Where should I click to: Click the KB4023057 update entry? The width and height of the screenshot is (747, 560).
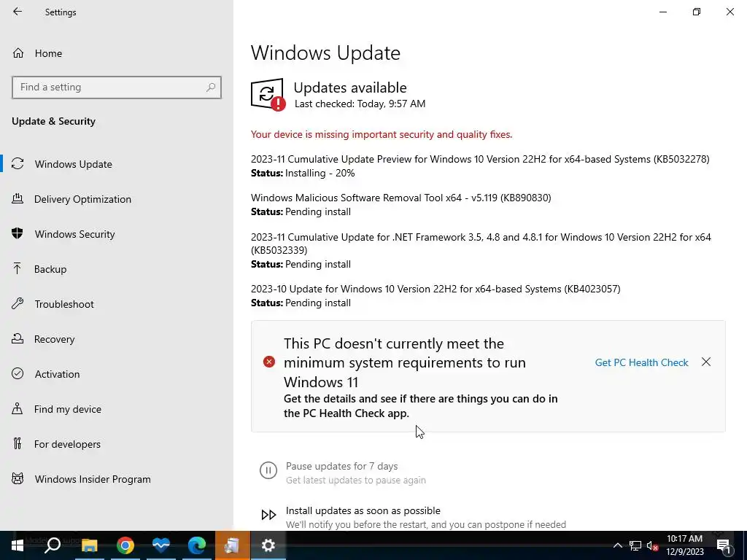pos(436,289)
